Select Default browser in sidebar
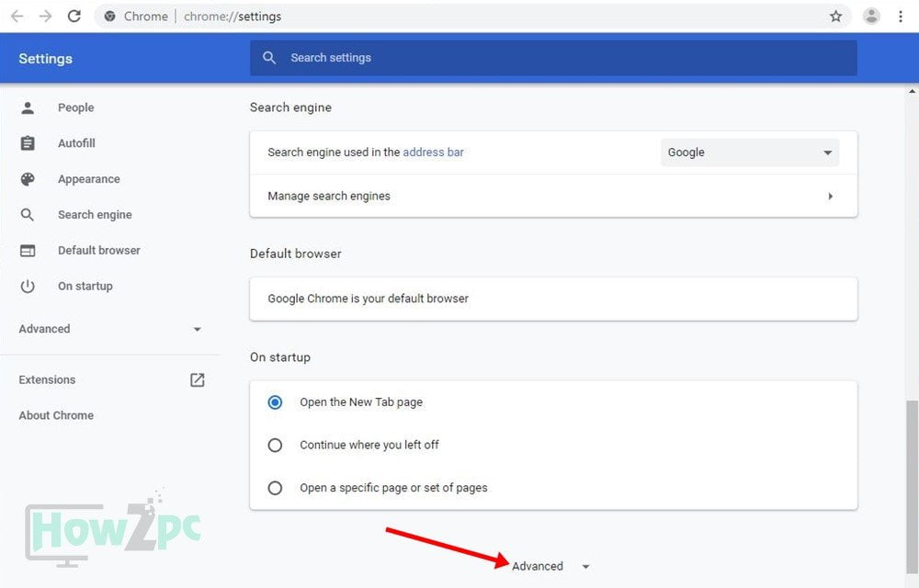The height and width of the screenshot is (588, 919). coord(99,251)
